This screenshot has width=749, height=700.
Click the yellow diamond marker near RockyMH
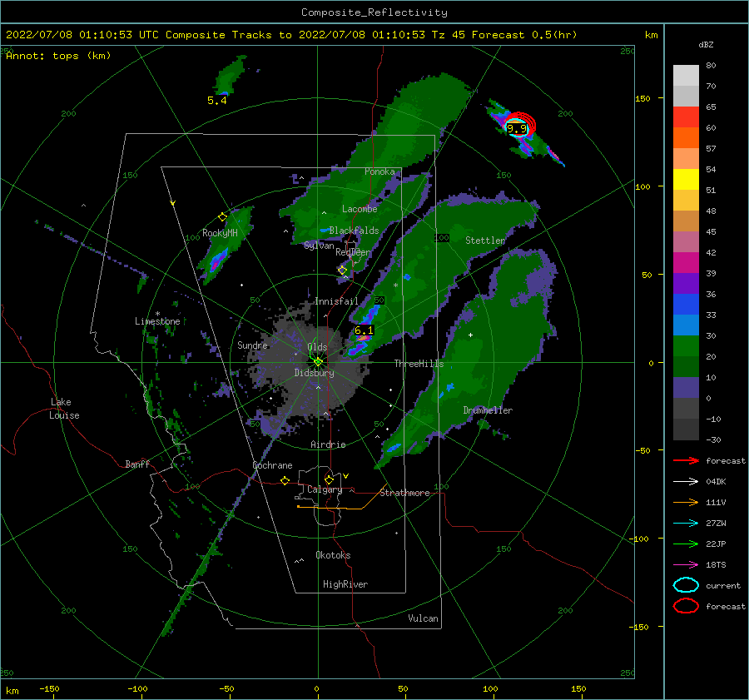[222, 217]
